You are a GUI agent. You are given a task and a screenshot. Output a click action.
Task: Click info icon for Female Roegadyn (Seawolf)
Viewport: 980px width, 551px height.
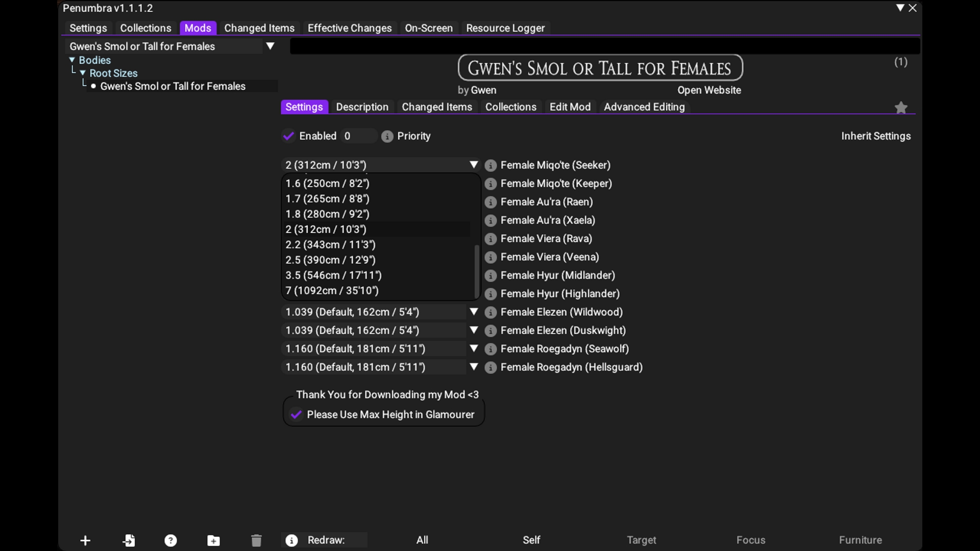pyautogui.click(x=491, y=349)
